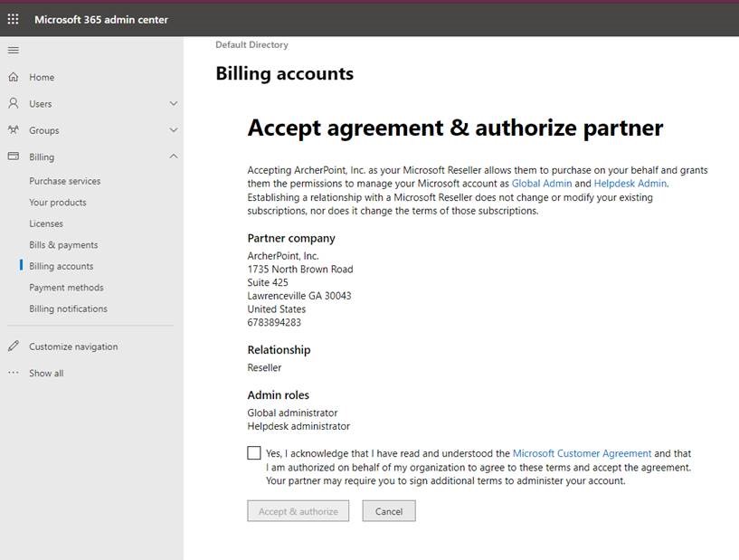Collapse navigation with the hamburger icon

[14, 50]
